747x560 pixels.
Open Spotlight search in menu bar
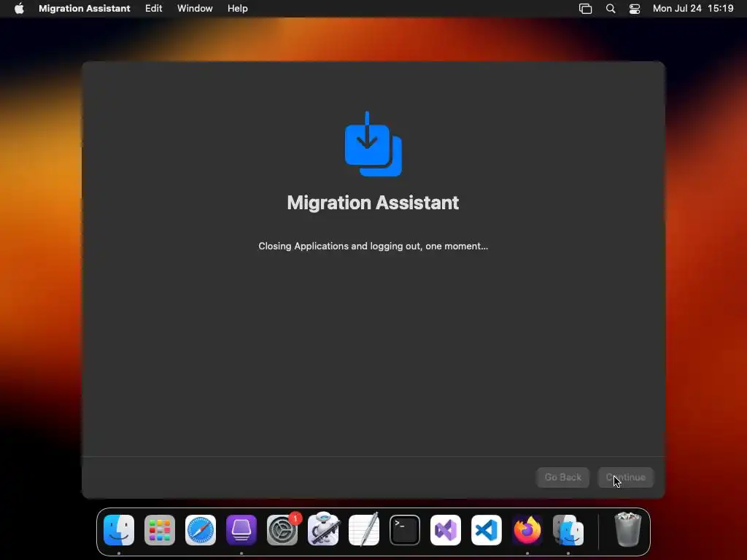point(611,9)
